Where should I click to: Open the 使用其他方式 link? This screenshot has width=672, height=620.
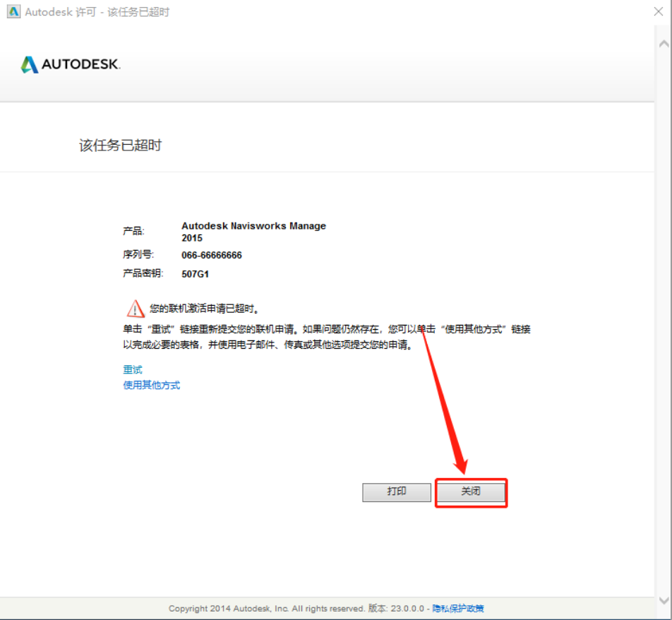click(x=152, y=386)
